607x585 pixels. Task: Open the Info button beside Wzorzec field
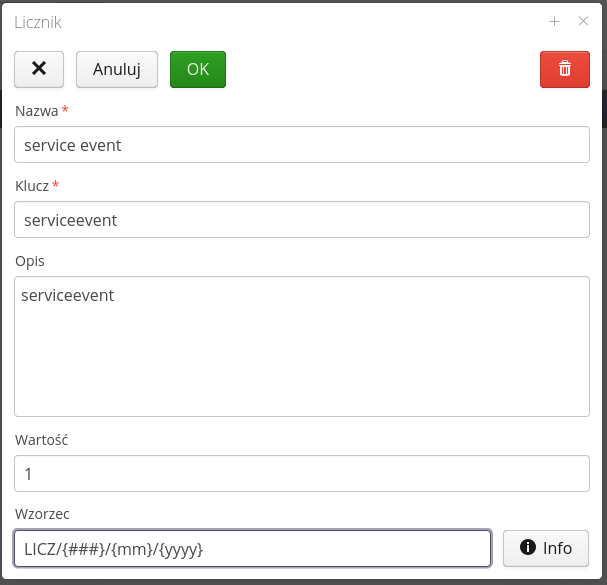(x=546, y=548)
